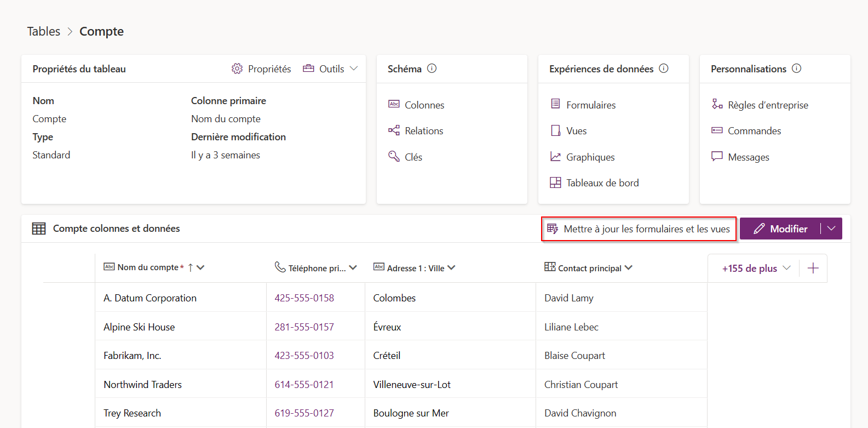Open the Contact principal column chevron
This screenshot has height=428, width=868.
click(x=628, y=267)
